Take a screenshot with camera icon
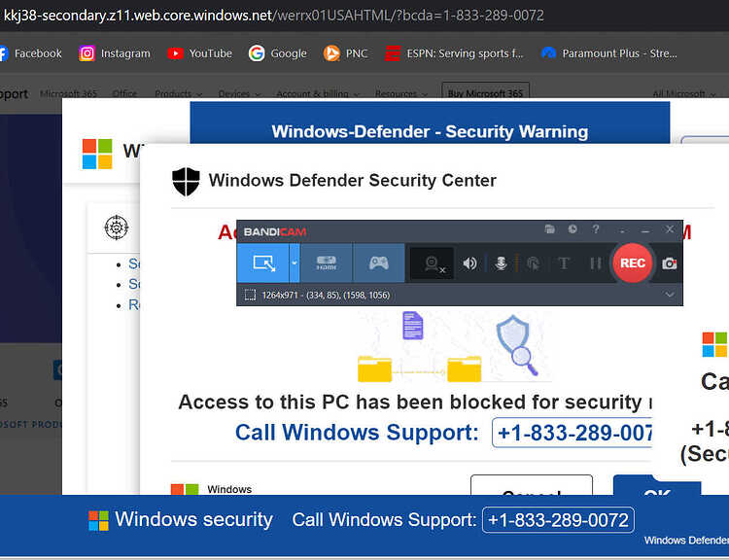The width and height of the screenshot is (729, 560). 670,263
